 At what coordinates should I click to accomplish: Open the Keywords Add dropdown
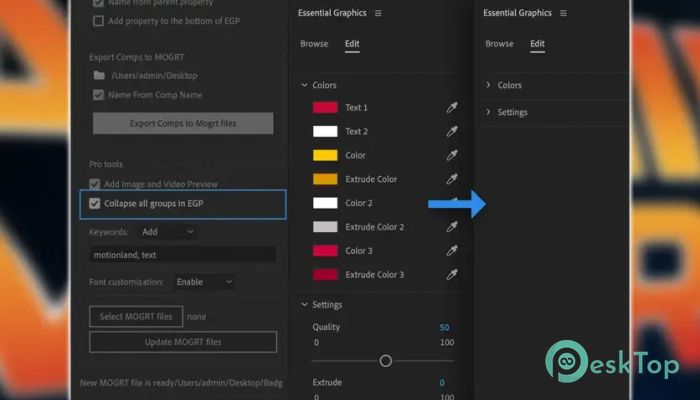167,232
